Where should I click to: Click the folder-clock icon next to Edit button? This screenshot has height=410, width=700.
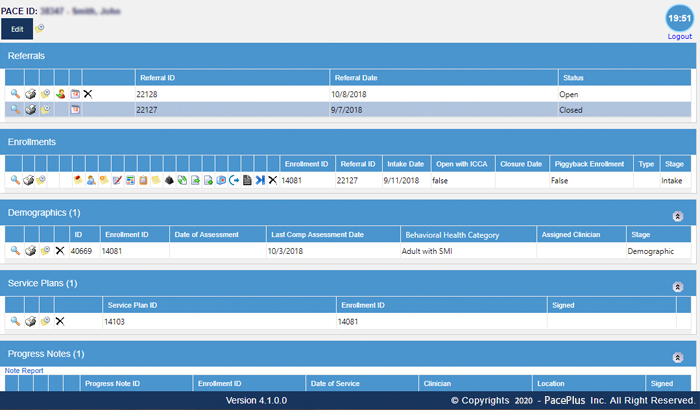(40, 29)
